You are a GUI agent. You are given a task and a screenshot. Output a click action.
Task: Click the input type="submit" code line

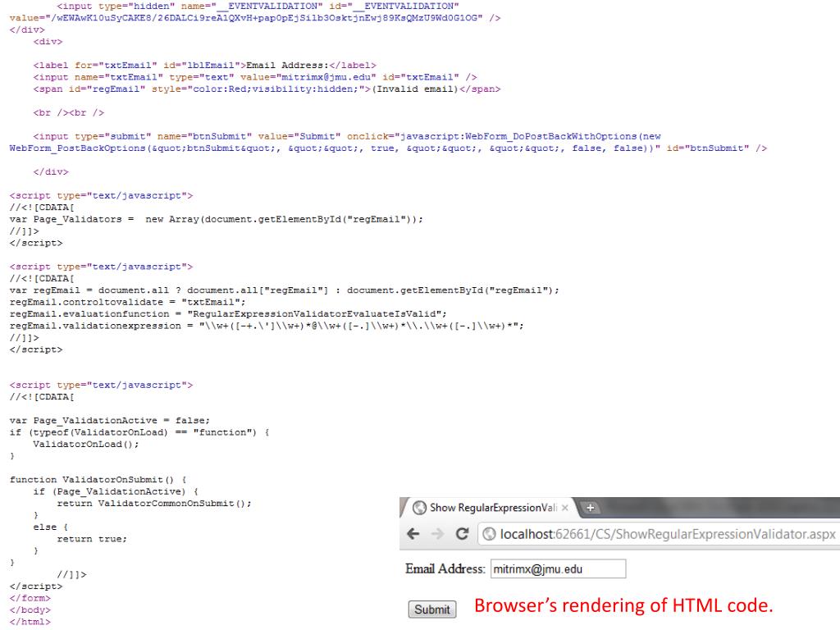[x=347, y=137]
